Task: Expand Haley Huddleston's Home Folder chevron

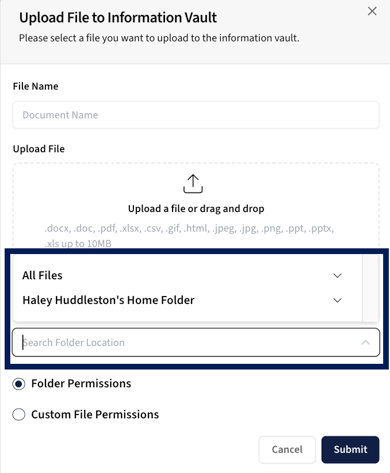Action: pyautogui.click(x=337, y=300)
